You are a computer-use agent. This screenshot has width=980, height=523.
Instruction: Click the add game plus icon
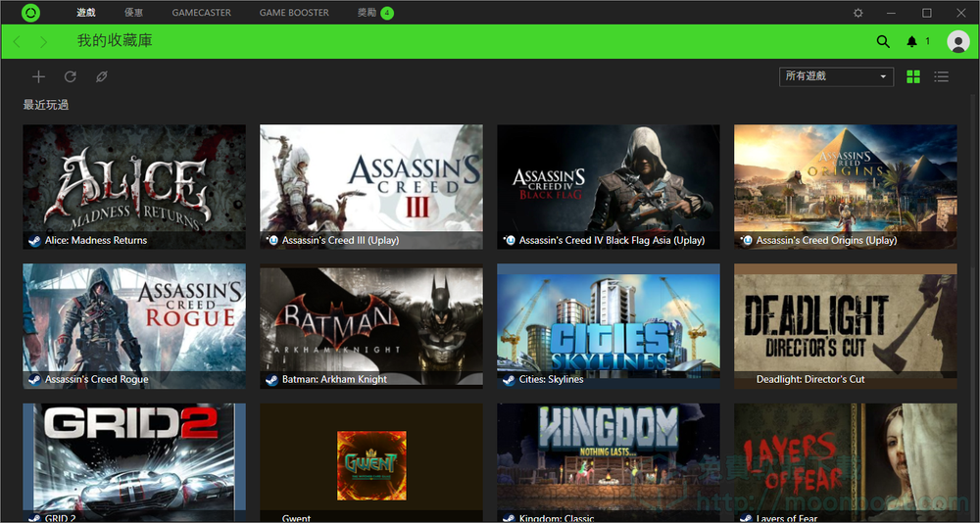38,76
